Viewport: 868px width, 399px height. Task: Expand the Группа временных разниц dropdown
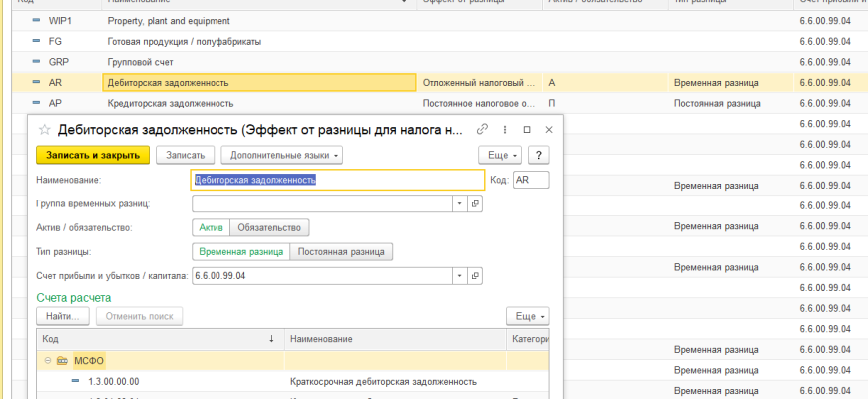459,203
